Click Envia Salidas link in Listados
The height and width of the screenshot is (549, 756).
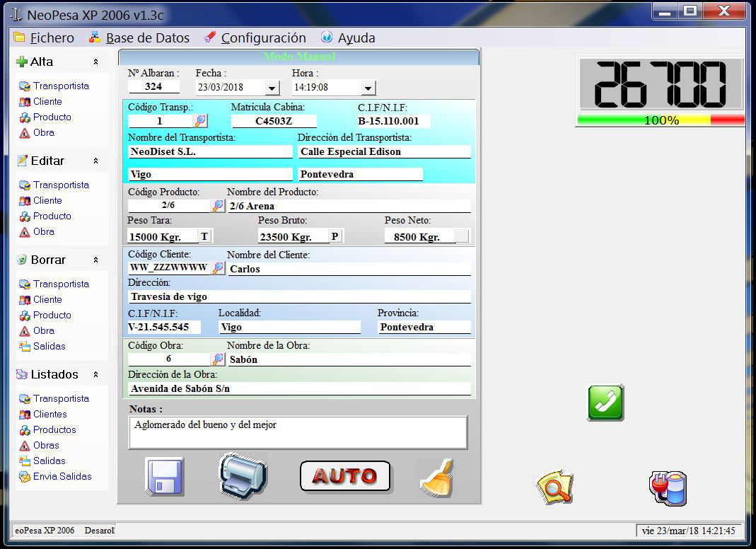[x=62, y=476]
